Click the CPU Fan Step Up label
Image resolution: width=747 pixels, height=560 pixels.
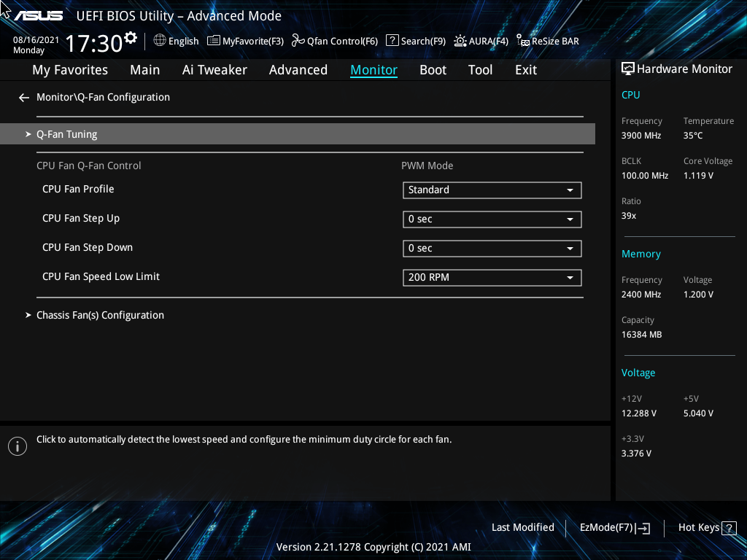coord(81,219)
